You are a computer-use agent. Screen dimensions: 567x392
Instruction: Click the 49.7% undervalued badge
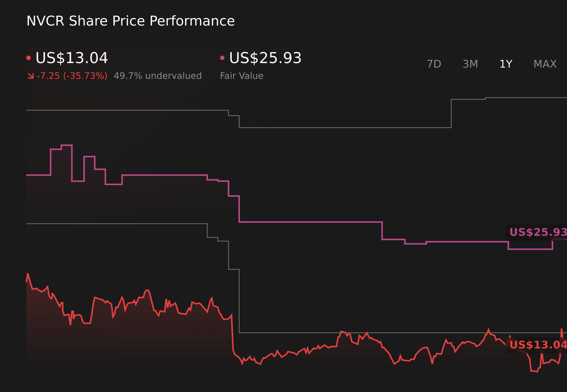[x=158, y=75]
